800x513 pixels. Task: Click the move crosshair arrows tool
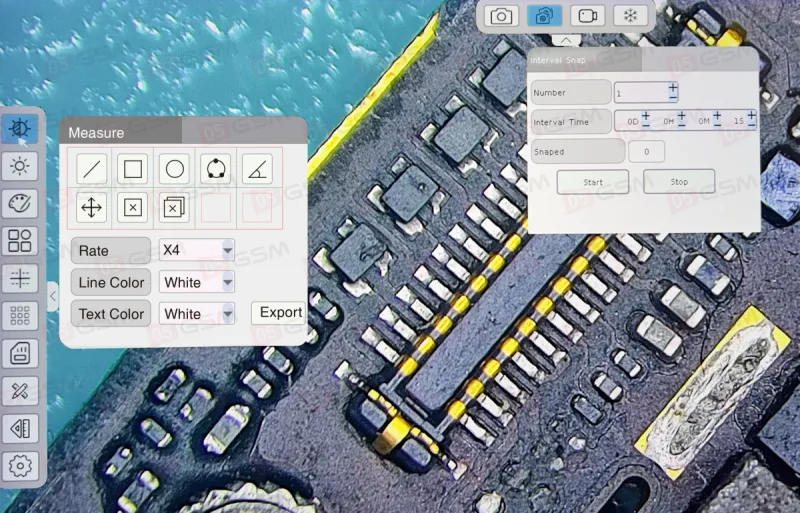tap(91, 207)
